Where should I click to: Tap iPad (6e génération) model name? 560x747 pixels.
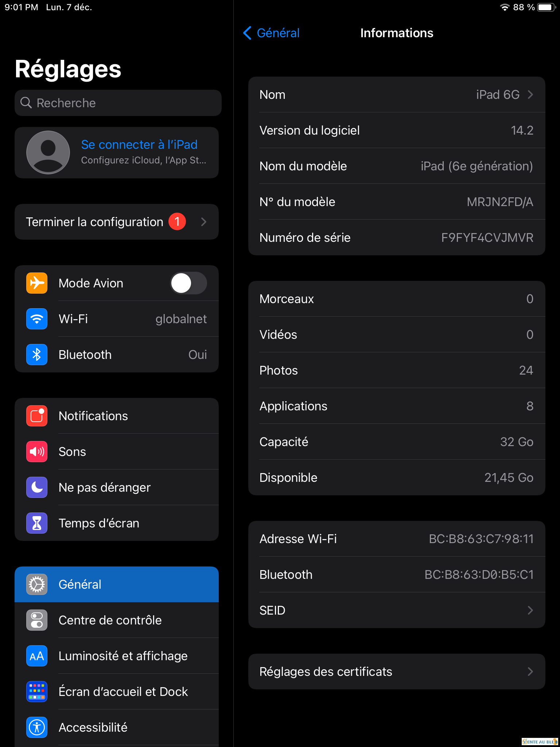tap(477, 166)
